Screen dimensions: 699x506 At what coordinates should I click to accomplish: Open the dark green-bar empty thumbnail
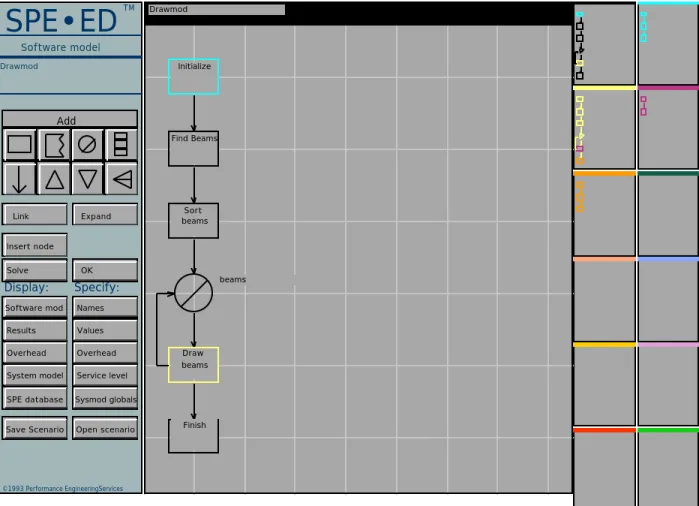pos(668,213)
